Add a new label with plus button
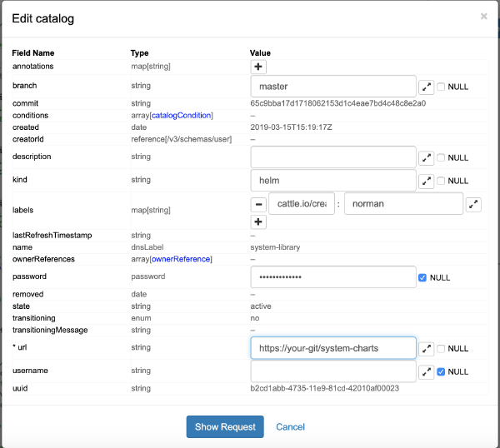The height and width of the screenshot is (448, 500). [258, 222]
